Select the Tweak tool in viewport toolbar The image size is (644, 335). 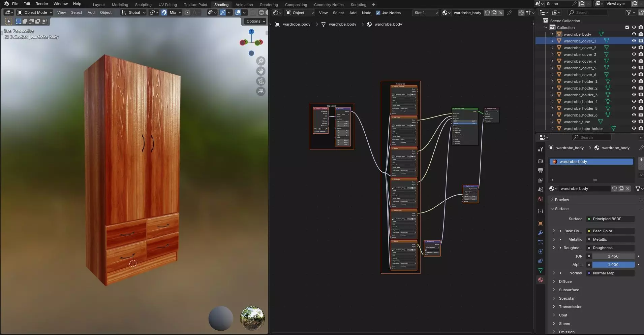point(9,21)
